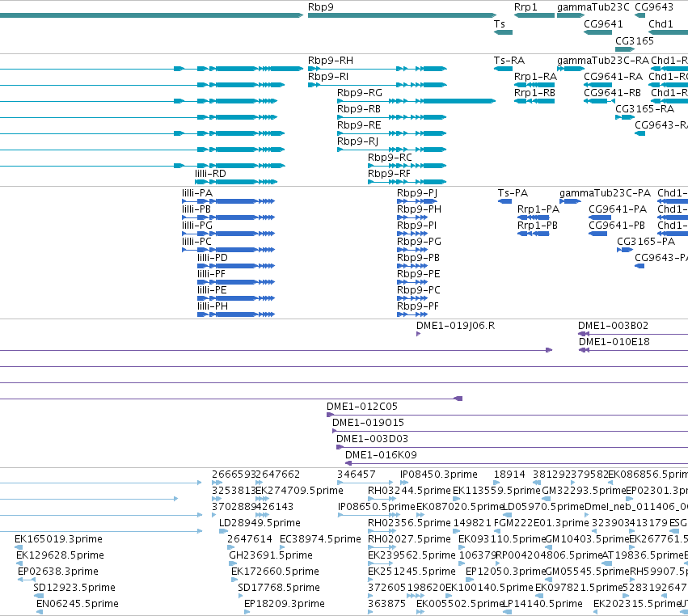Select the Rrp1-PB protein label
Screen dimensions: 688x616
538,225
